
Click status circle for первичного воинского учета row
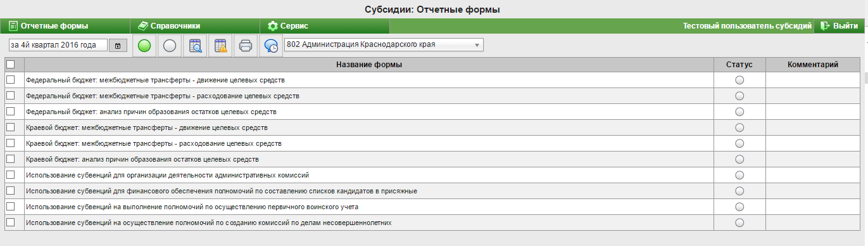(x=739, y=207)
